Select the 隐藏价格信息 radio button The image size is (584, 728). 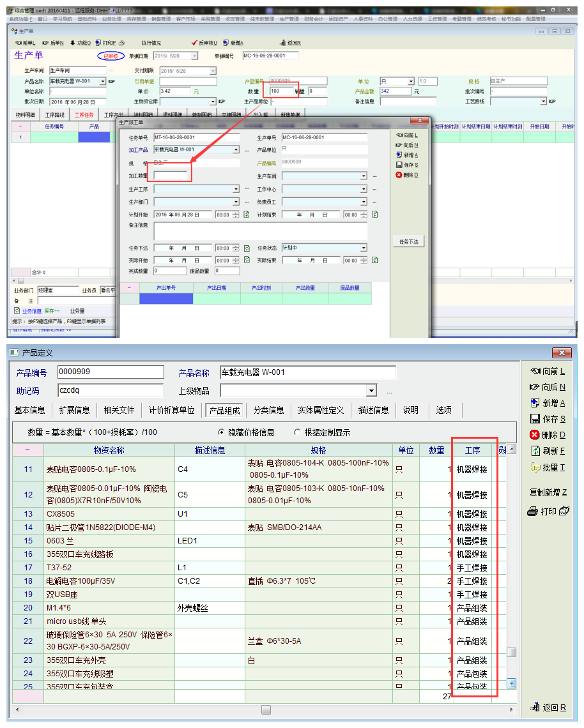(222, 432)
